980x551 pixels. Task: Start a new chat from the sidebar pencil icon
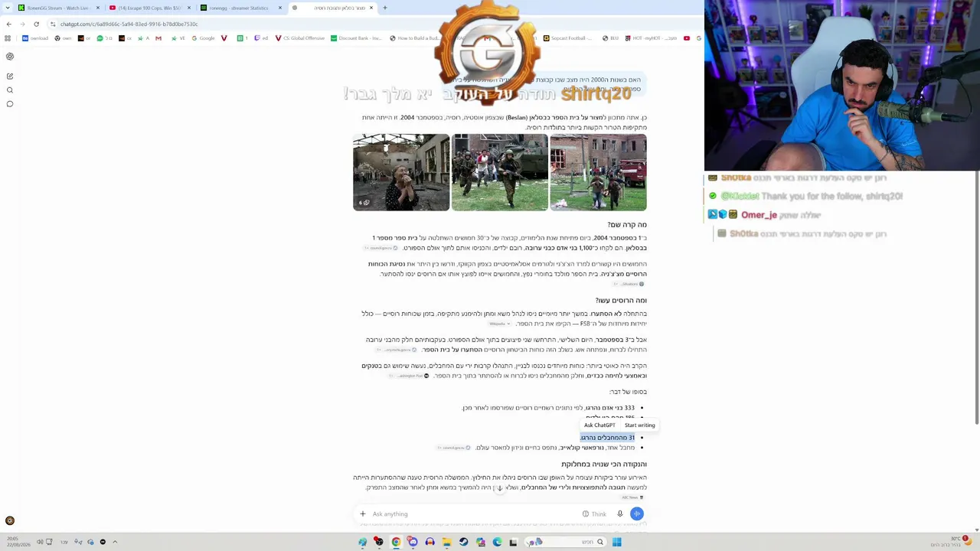pyautogui.click(x=10, y=77)
